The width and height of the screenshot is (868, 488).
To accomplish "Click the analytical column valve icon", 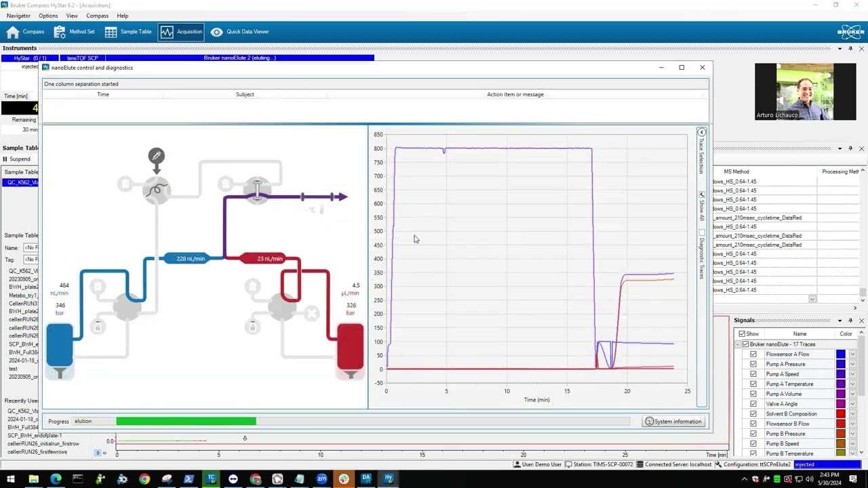I will click(257, 190).
